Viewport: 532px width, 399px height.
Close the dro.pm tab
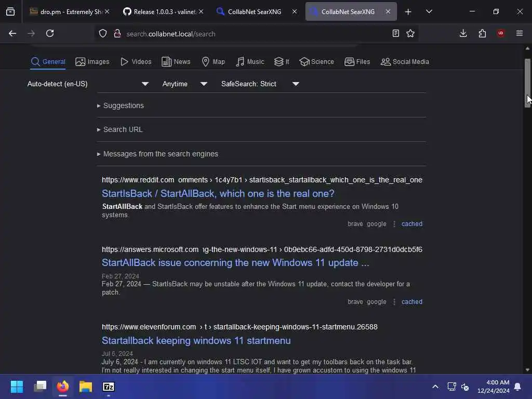107,11
